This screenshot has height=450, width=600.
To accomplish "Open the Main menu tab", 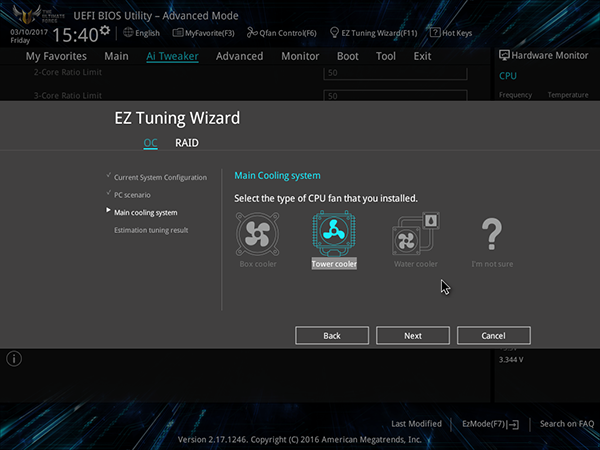I will [x=116, y=56].
